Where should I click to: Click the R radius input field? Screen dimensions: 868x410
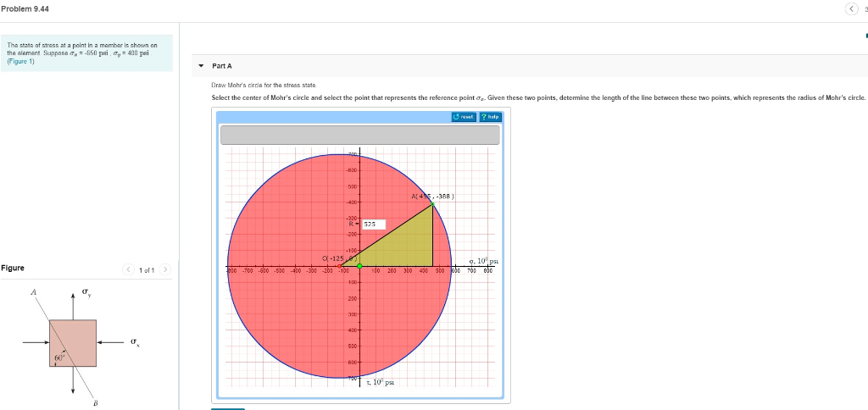[374, 224]
